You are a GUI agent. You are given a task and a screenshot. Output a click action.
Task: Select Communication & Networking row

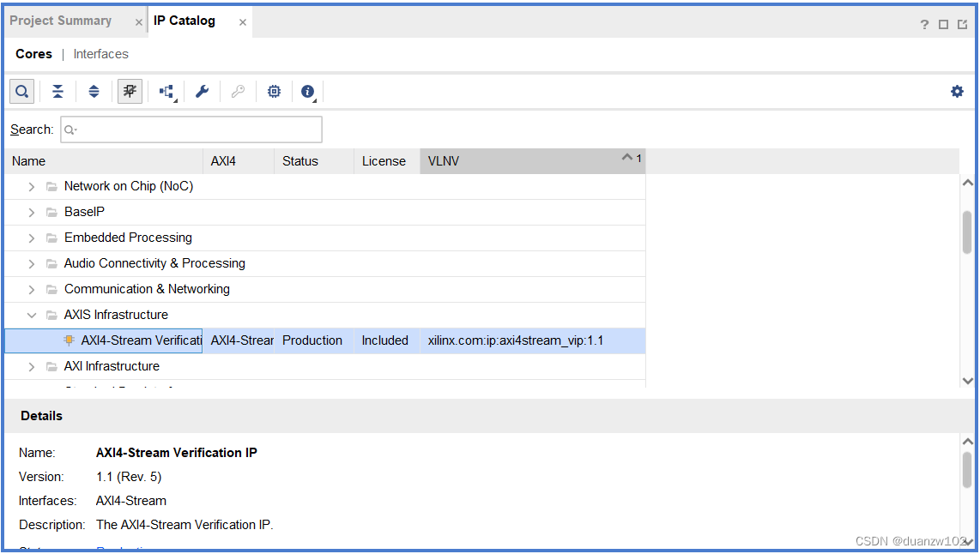point(325,289)
